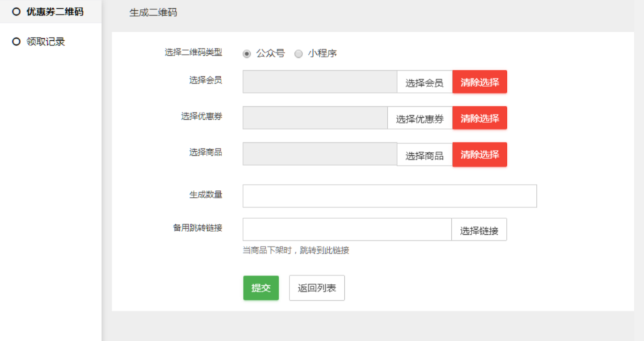
Task: Return via the 返回列表 button
Action: 317,288
